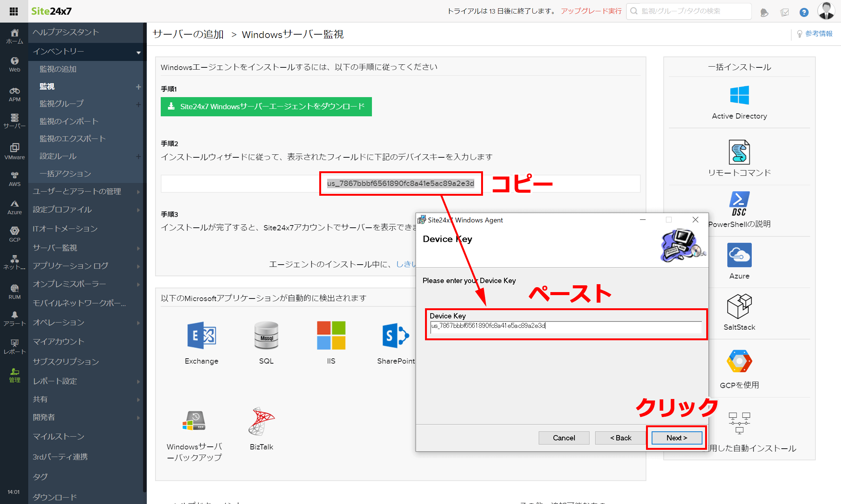Viewport: 841px width, 504px height.
Task: Click the Exchange application icon
Action: (201, 335)
